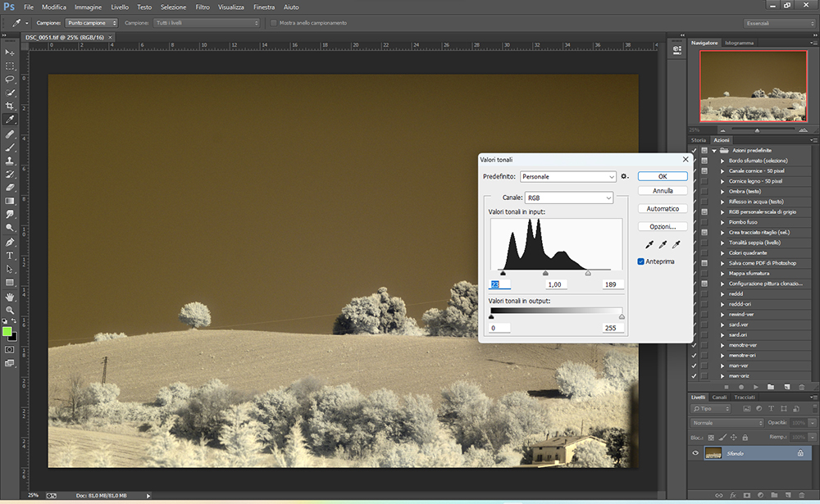Image resolution: width=820 pixels, height=504 pixels.
Task: Click the foreground green color swatch
Action: tap(7, 332)
